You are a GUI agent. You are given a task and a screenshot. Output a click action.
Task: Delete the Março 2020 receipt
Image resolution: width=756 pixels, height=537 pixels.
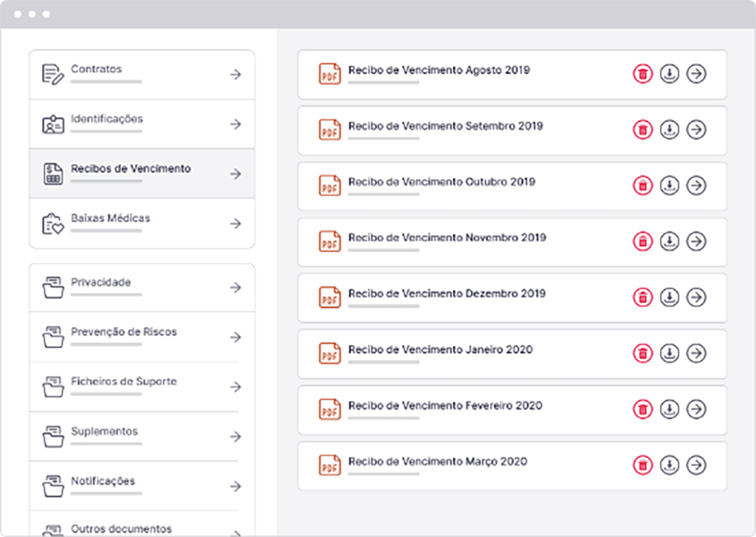click(x=643, y=465)
